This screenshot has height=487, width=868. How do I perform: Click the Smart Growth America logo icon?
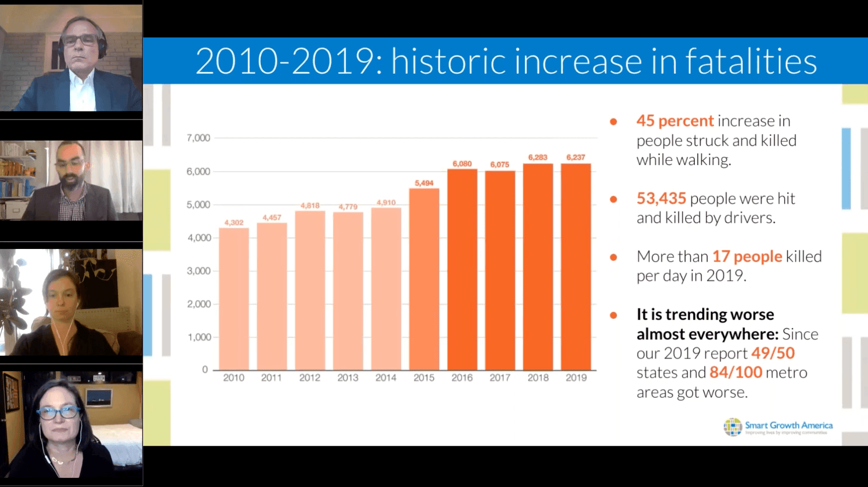(732, 427)
